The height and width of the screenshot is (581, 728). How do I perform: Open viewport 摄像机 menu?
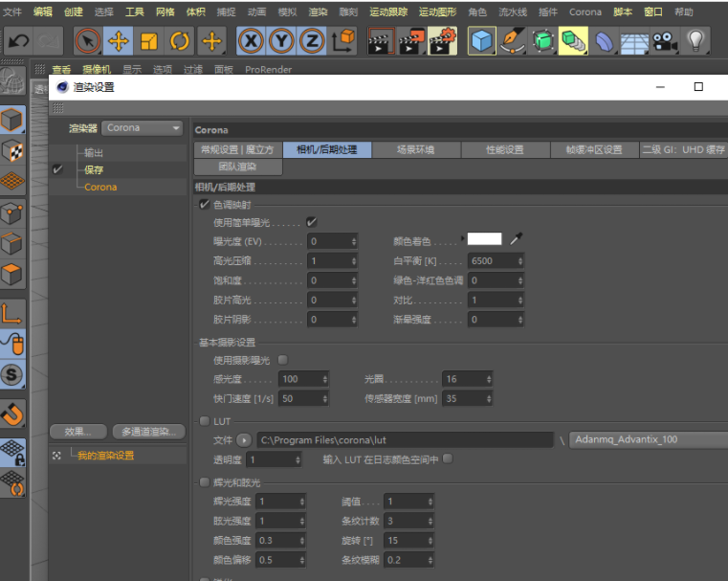click(97, 69)
